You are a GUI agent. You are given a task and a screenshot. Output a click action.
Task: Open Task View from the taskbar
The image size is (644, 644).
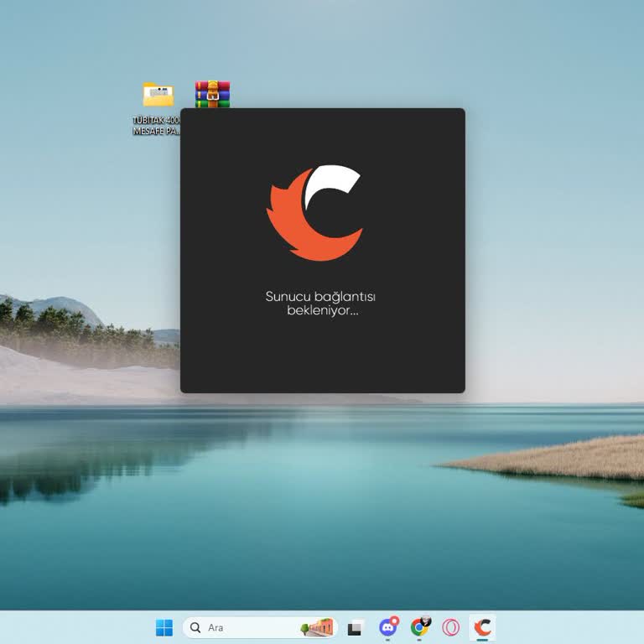355,627
